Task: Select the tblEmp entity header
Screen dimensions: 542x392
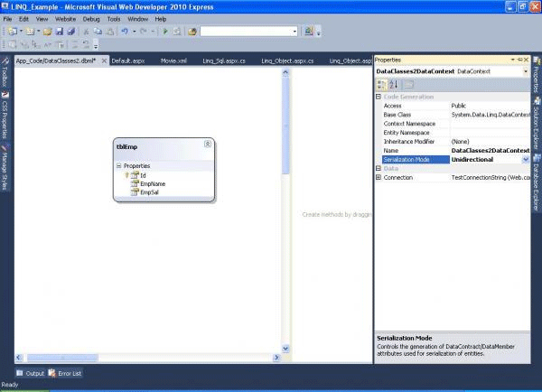Action: [x=126, y=147]
